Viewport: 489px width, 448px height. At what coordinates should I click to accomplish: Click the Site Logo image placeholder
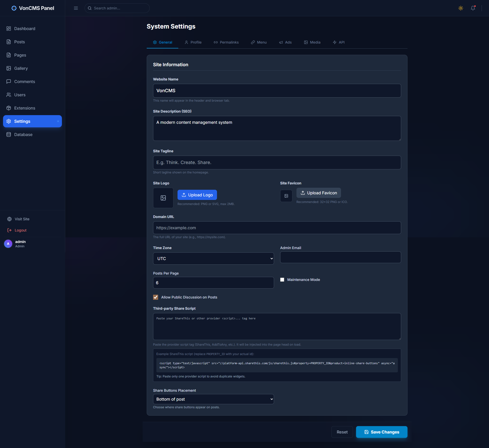click(x=163, y=198)
